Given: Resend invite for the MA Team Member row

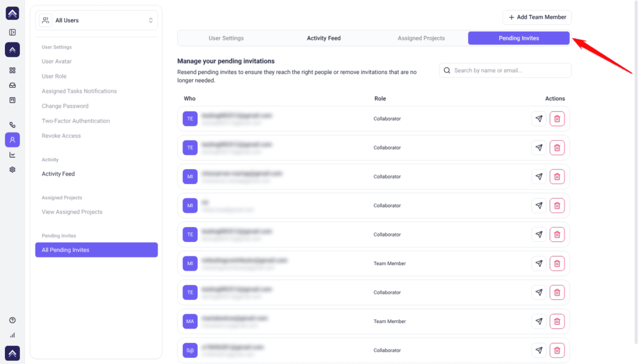Looking at the screenshot, I should click(539, 321).
